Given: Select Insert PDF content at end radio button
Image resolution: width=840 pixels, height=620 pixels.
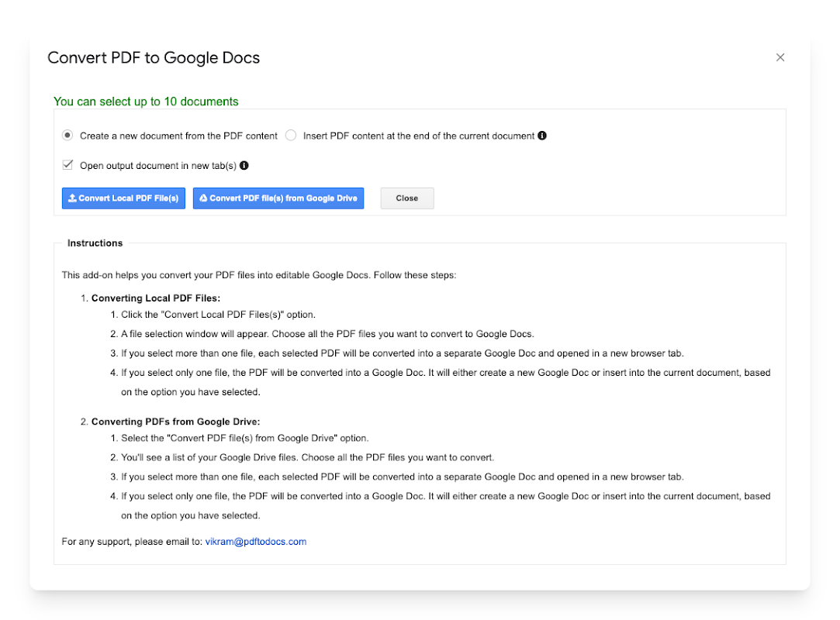Looking at the screenshot, I should pos(291,136).
